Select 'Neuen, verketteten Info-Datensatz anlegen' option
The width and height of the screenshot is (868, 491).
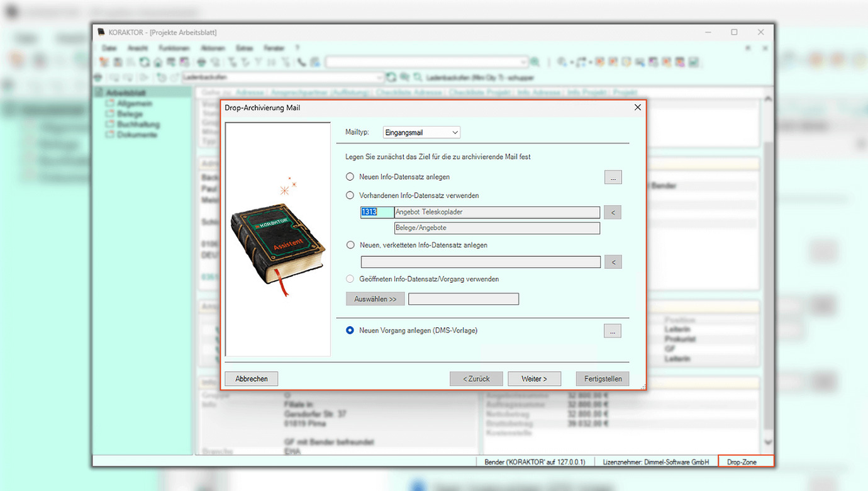click(x=350, y=245)
